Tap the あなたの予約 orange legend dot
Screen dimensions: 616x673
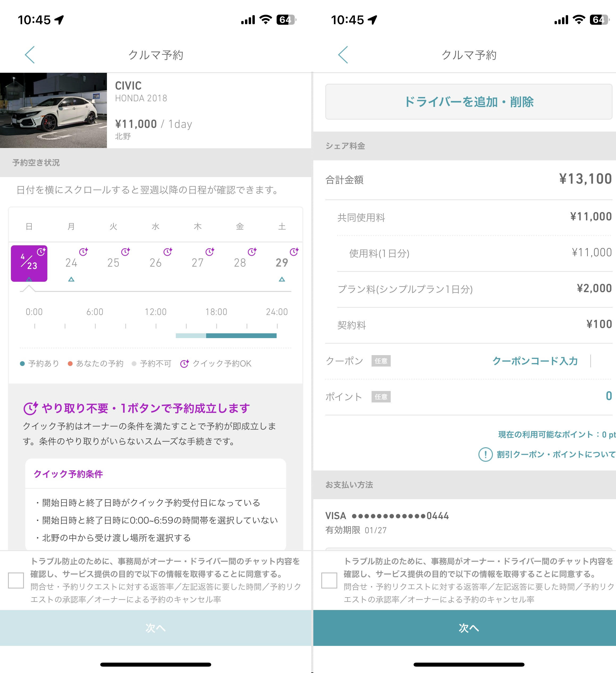click(70, 364)
